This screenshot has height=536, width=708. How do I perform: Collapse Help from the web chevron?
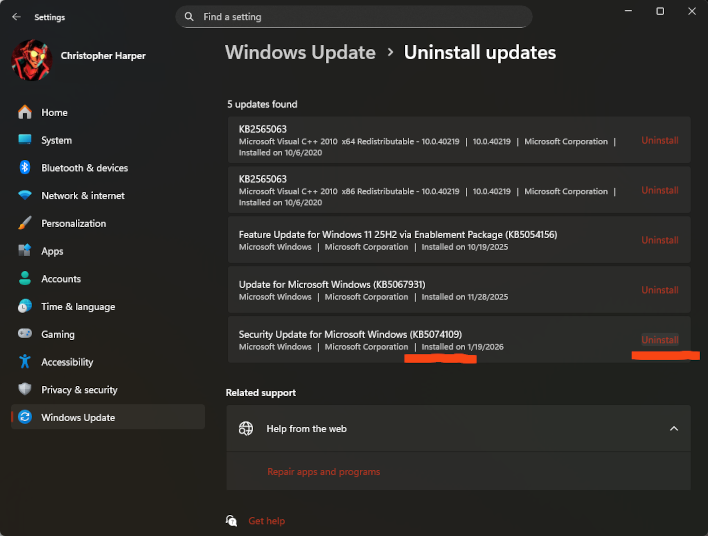click(x=674, y=429)
